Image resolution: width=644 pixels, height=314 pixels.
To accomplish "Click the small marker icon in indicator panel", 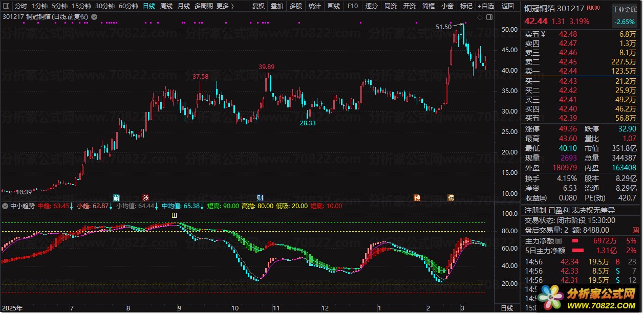I will pos(175,215).
